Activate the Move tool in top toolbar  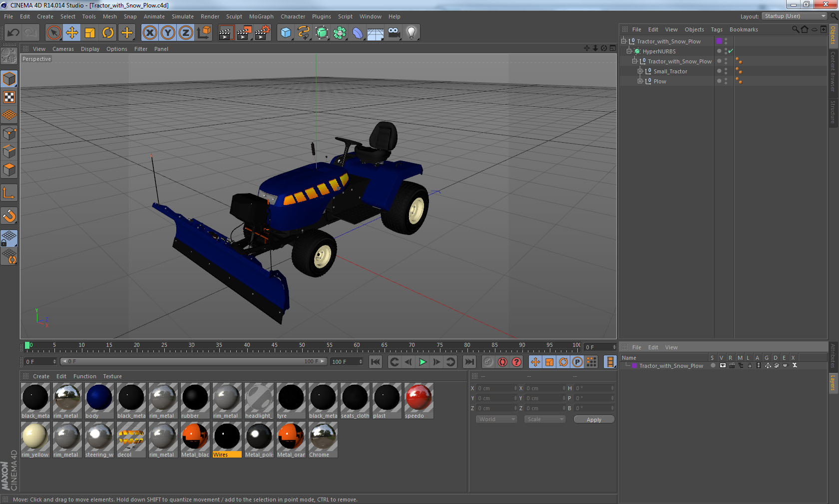click(x=72, y=33)
